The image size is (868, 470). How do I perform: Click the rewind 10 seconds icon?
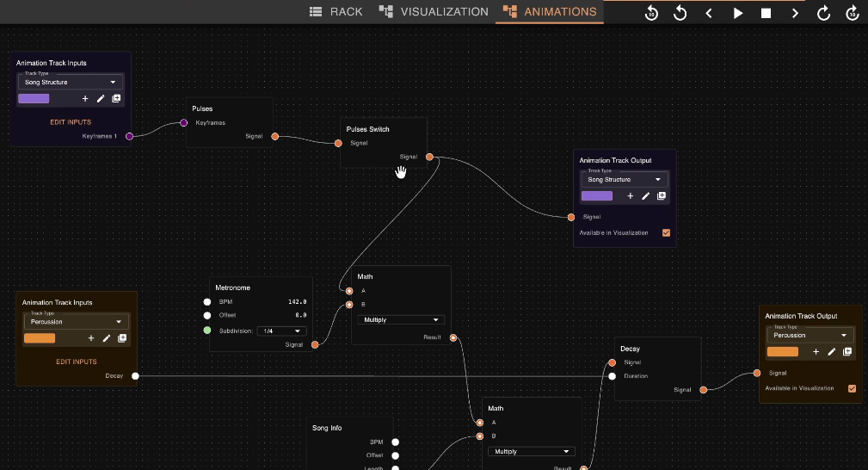[651, 13]
